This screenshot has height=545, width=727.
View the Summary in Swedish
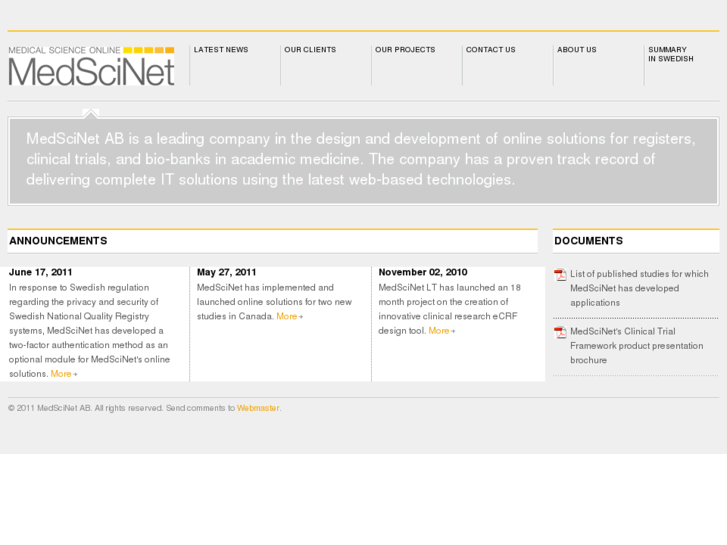click(x=671, y=54)
